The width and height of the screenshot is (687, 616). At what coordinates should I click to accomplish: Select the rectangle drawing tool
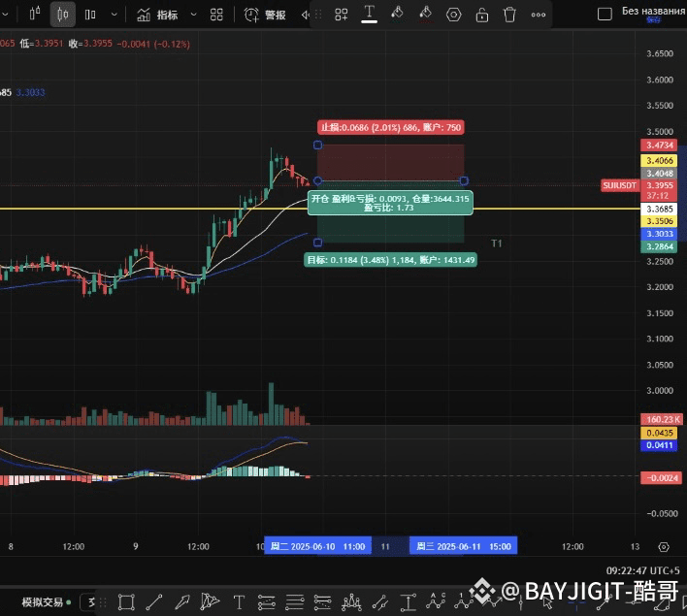pos(126,602)
